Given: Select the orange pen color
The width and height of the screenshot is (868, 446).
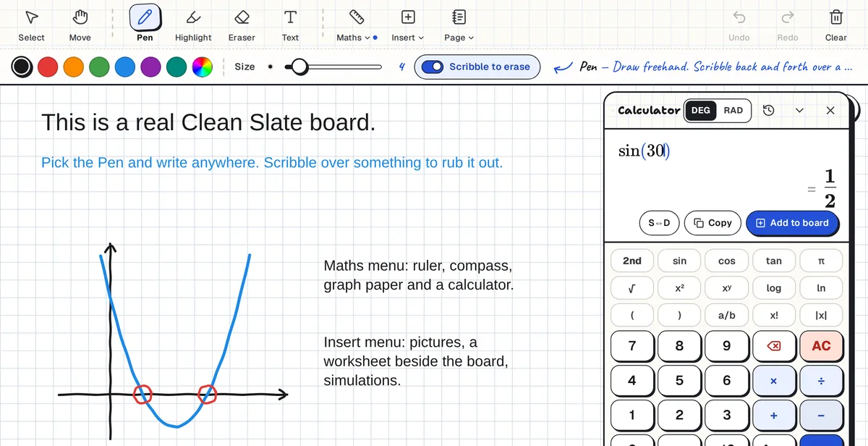Looking at the screenshot, I should 74,67.
